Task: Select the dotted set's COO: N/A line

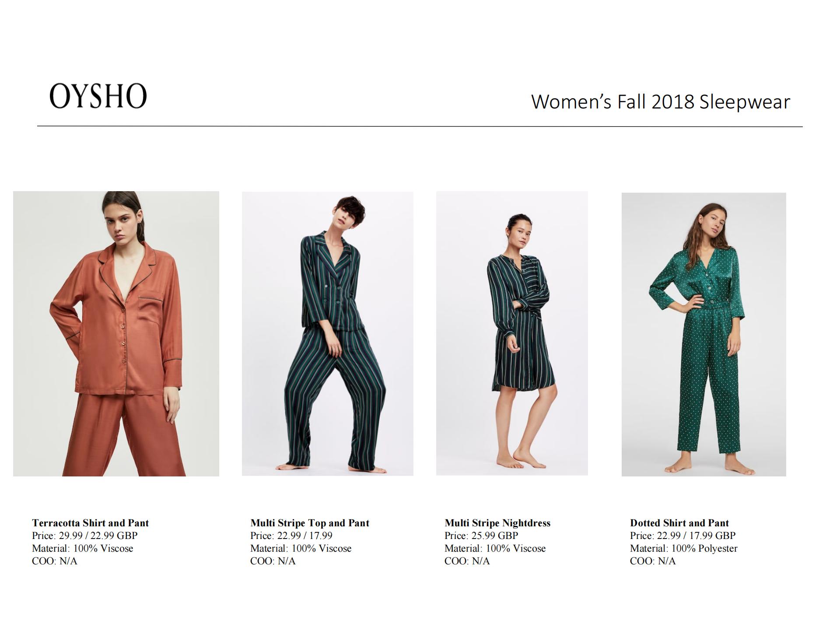Action: click(653, 561)
